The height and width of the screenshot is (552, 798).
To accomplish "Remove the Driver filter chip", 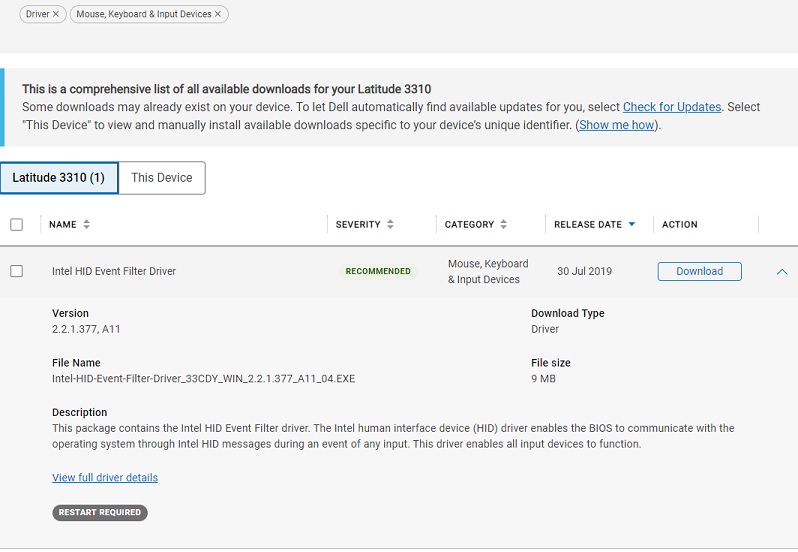I will point(56,14).
